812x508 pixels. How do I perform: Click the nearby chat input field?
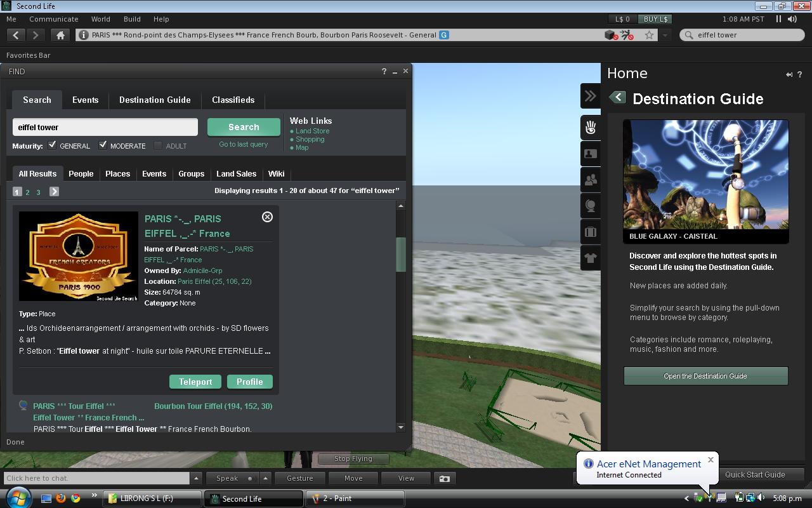point(96,478)
